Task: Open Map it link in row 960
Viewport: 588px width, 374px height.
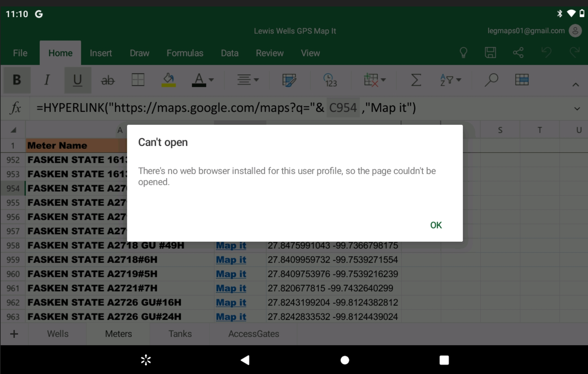Action: (231, 274)
